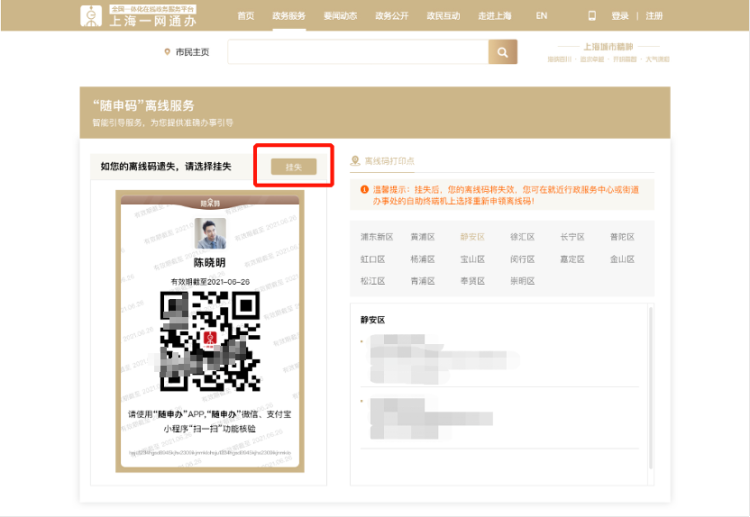Screen dimensions: 750x517
Task: Click the Shanghai 一网通办 logo
Action: (x=139, y=16)
